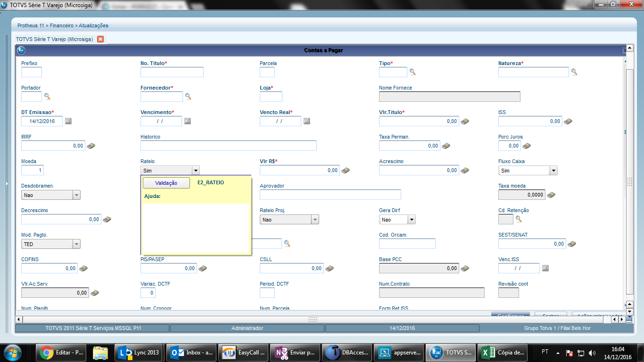Focus the Aprovador input field
644x362 pixels.
330,195
